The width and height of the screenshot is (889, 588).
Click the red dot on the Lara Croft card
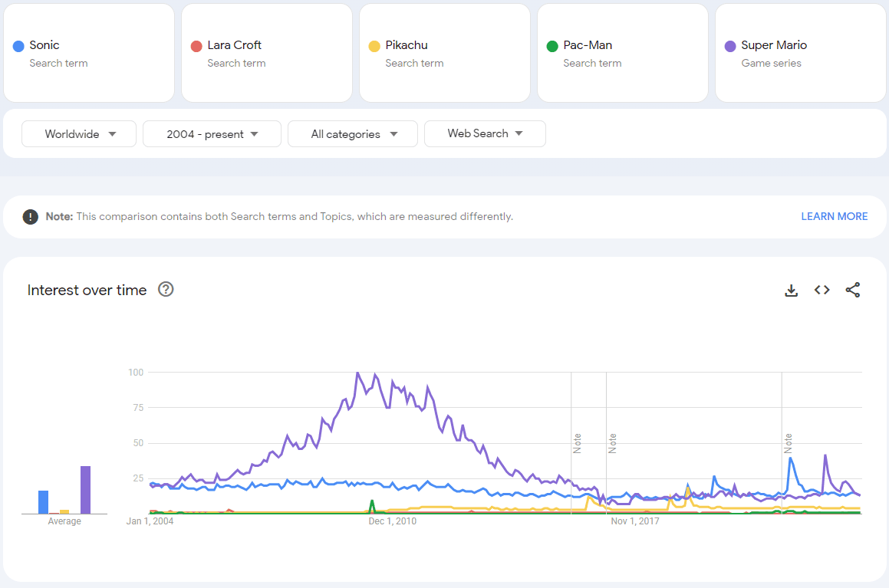point(196,46)
